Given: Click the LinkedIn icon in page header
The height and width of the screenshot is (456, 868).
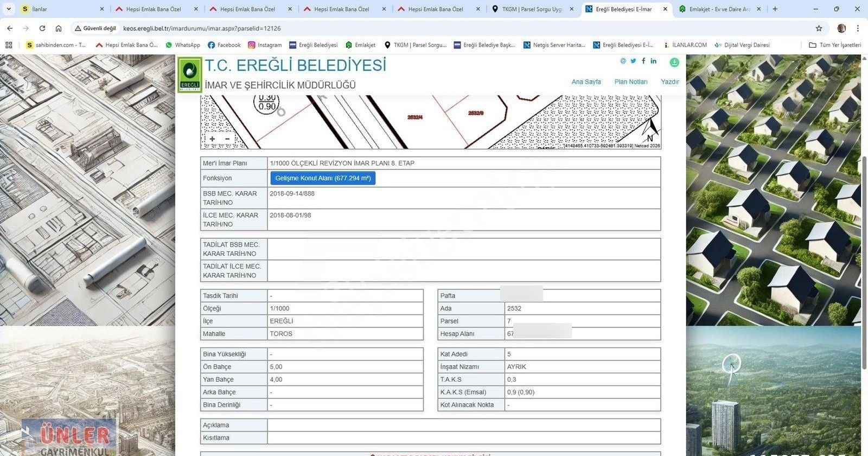Looking at the screenshot, I should click(x=654, y=61).
